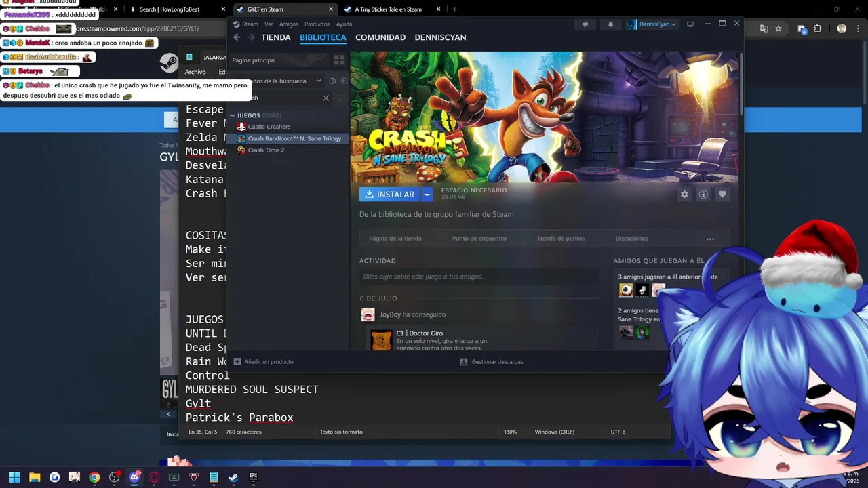868x488 pixels.
Task: Click Gestionar descargas
Action: point(492,362)
